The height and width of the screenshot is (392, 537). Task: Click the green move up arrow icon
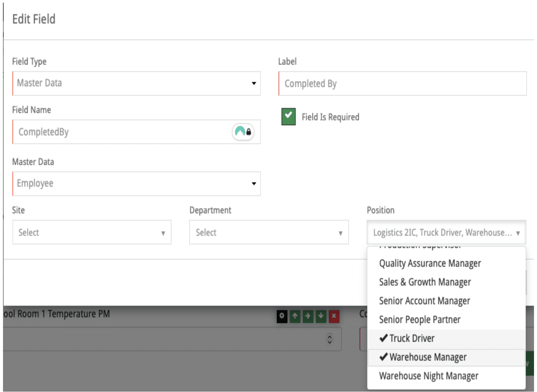(x=295, y=316)
